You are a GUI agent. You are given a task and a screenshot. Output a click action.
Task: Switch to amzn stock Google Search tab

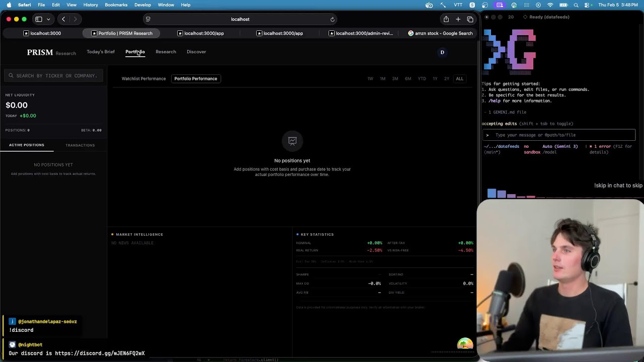440,33
